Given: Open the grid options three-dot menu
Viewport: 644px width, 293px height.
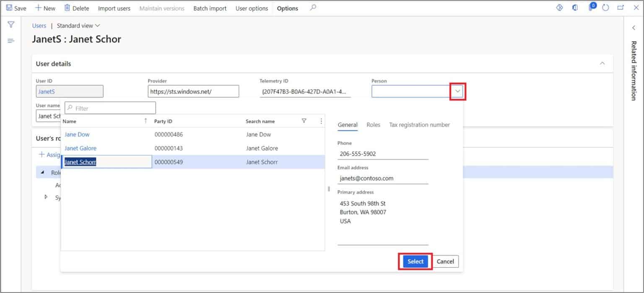Looking at the screenshot, I should (321, 121).
